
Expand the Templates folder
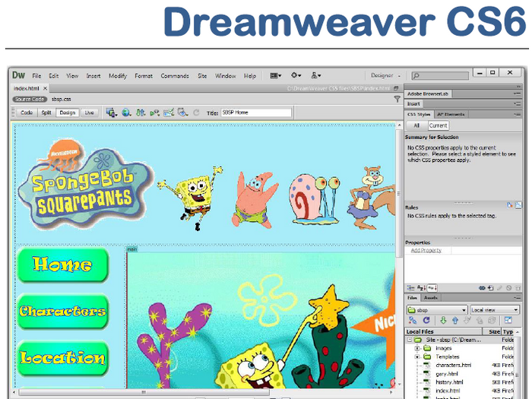(418, 356)
